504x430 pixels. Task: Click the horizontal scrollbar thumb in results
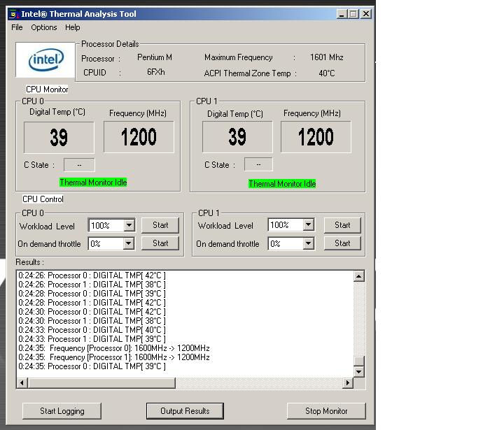[101, 382]
